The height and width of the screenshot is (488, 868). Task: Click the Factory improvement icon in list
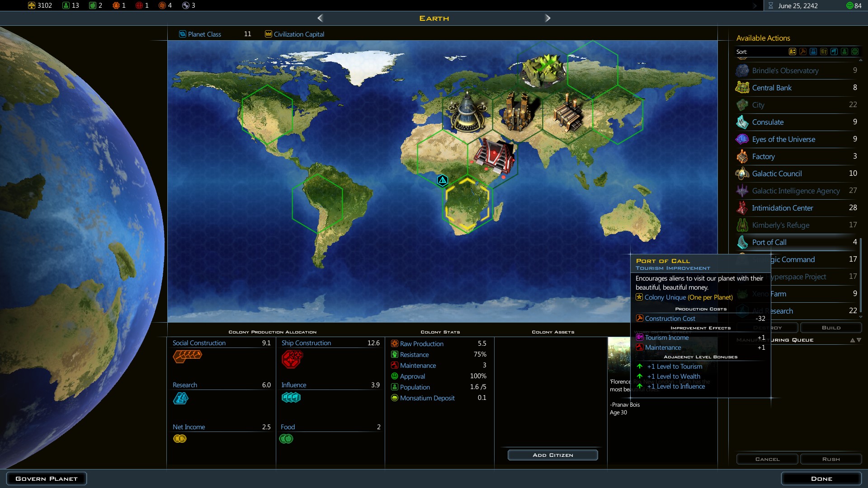(742, 157)
